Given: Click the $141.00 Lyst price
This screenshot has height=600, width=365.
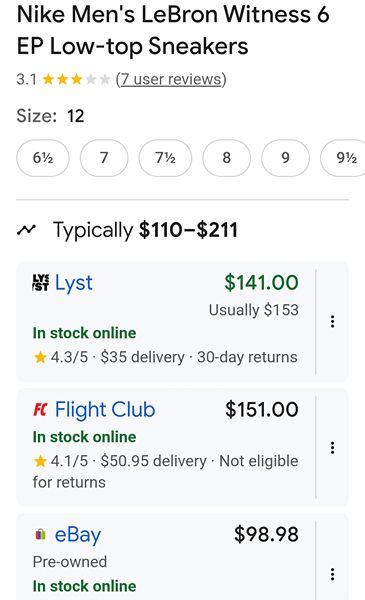Looking at the screenshot, I should coord(261,282).
